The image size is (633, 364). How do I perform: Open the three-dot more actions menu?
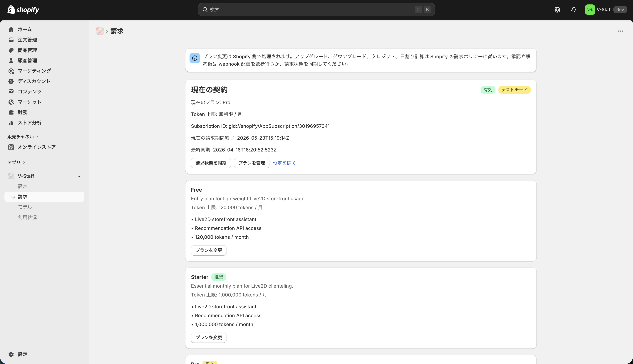click(x=620, y=31)
